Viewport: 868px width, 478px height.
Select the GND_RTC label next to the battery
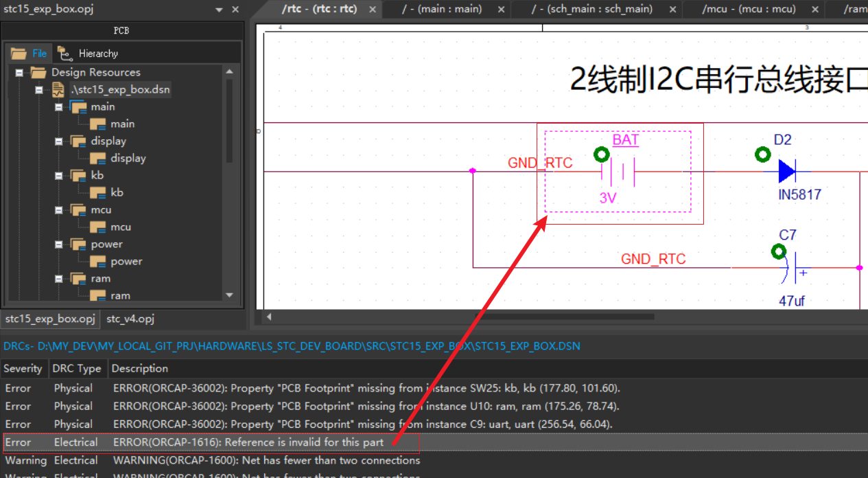[x=540, y=163]
